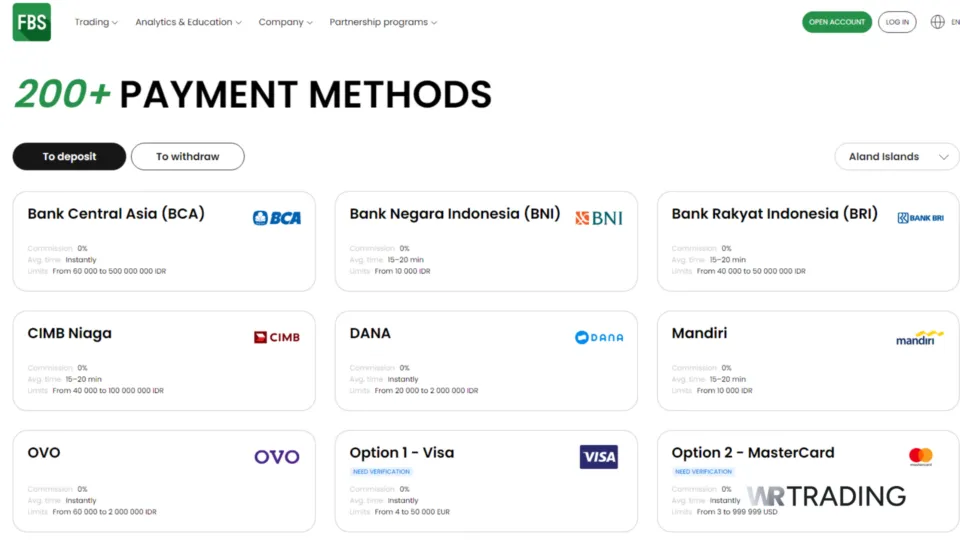Screen dimensions: 960x540
Task: Click the Bank BRI logo
Action: coord(920,218)
